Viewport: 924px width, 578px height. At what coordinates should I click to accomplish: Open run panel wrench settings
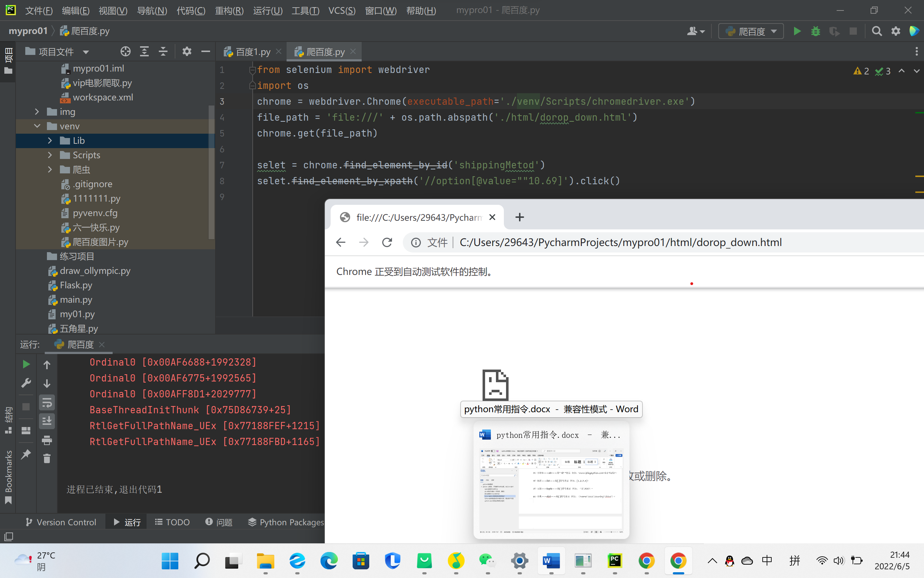click(x=26, y=383)
